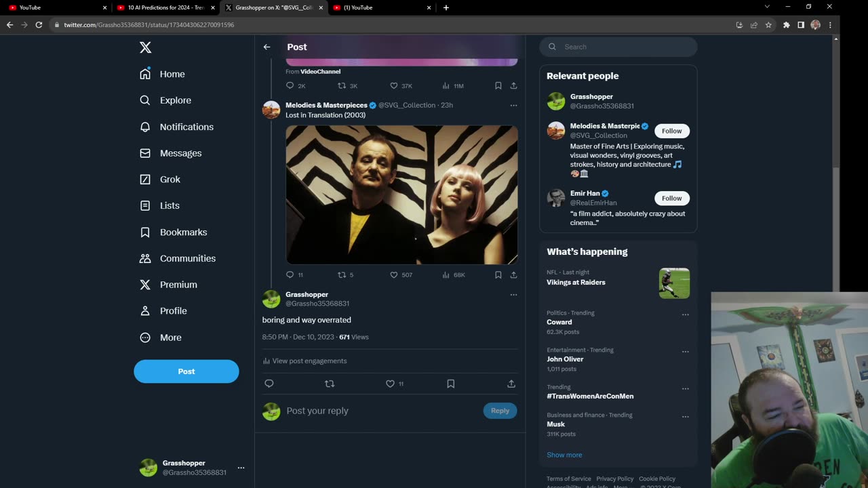Open VideoChannel source link
Viewport: 868px width, 488px height.
(x=320, y=71)
